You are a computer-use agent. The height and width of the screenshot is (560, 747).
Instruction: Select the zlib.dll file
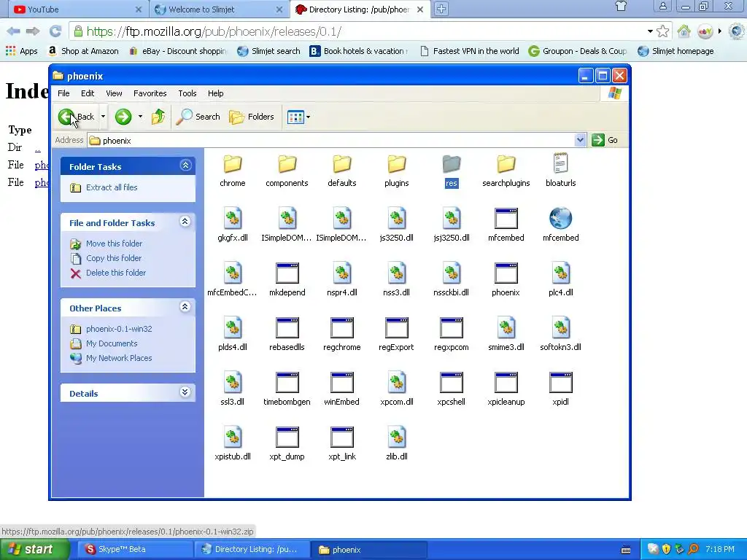pyautogui.click(x=396, y=444)
